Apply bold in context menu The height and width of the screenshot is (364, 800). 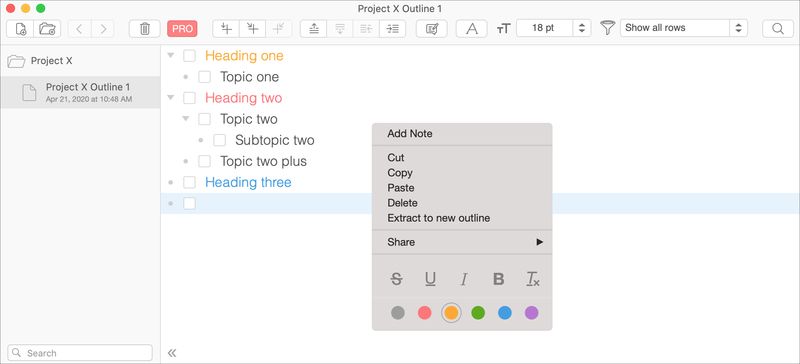click(498, 279)
